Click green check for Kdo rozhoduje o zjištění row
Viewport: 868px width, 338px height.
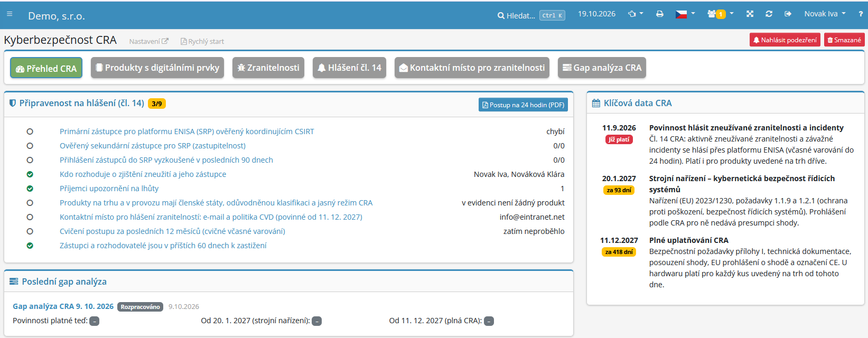point(30,174)
